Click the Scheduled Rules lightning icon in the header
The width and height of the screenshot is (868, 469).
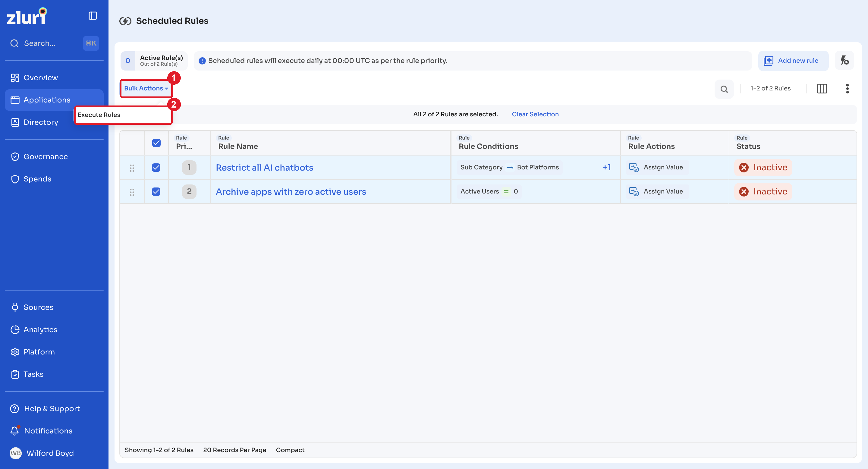(x=125, y=21)
